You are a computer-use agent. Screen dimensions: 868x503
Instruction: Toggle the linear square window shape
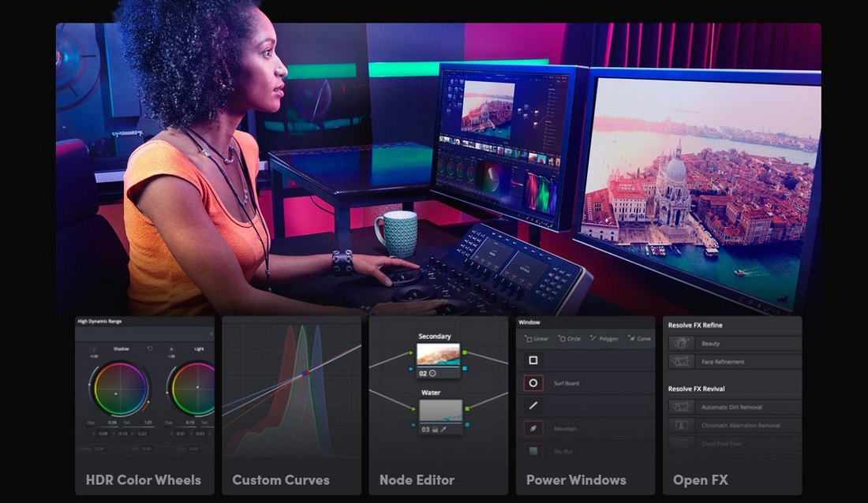coord(533,360)
